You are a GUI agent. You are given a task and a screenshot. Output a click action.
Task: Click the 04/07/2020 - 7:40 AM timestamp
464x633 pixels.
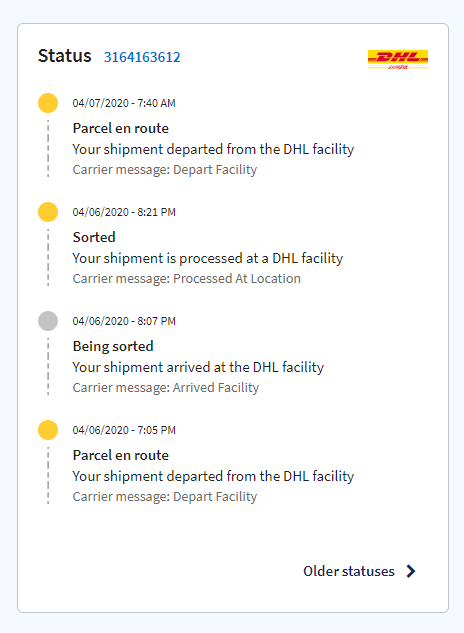pyautogui.click(x=124, y=103)
